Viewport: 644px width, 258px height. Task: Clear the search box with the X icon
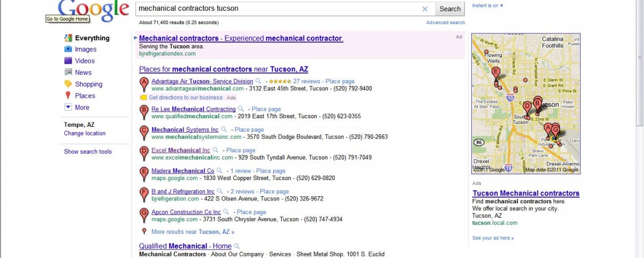[x=425, y=9]
